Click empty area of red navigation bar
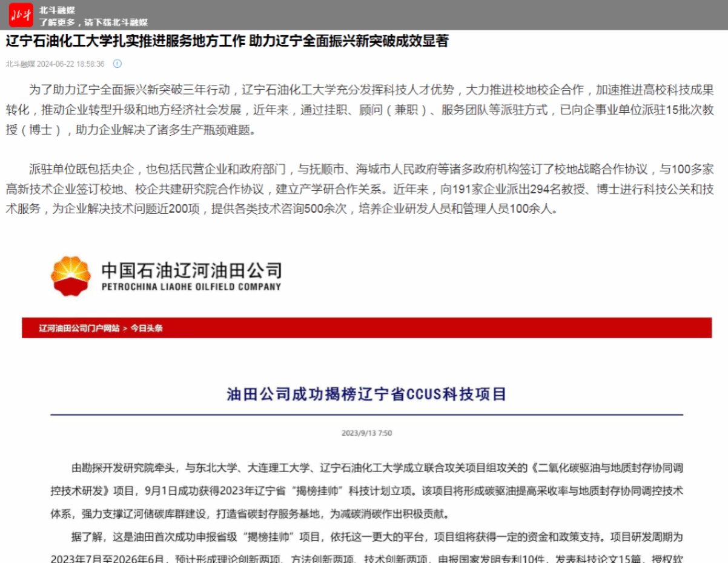 pos(424,328)
